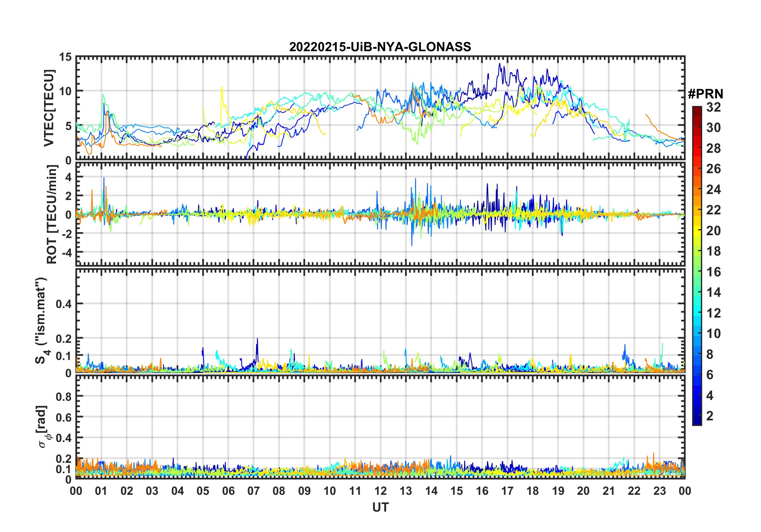Screen dimensions: 761x532
Task: Click the x-axis hour label 11
Action: 355,491
